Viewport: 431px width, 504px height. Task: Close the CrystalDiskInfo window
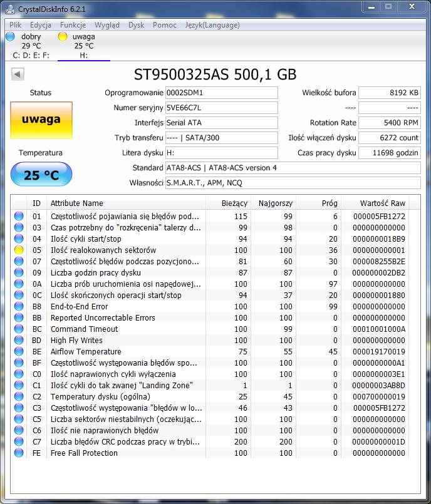tap(412, 7)
